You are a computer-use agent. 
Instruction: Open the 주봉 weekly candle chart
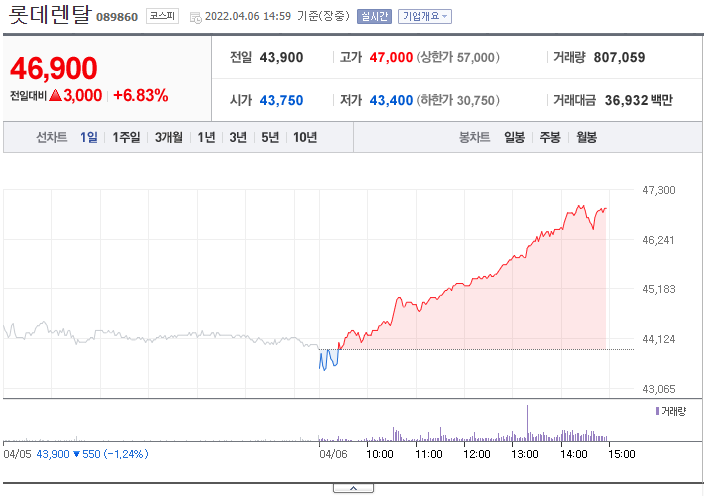click(550, 137)
